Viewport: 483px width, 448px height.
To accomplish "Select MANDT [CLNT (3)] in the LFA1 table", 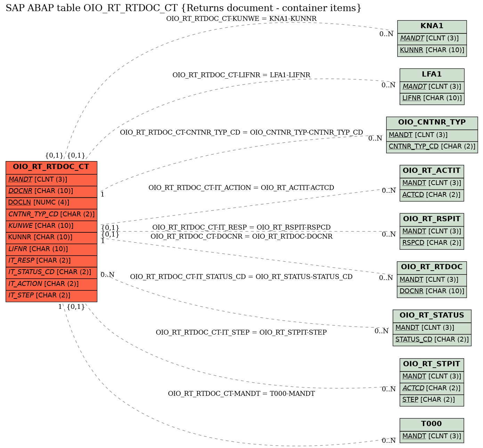I will click(x=432, y=87).
